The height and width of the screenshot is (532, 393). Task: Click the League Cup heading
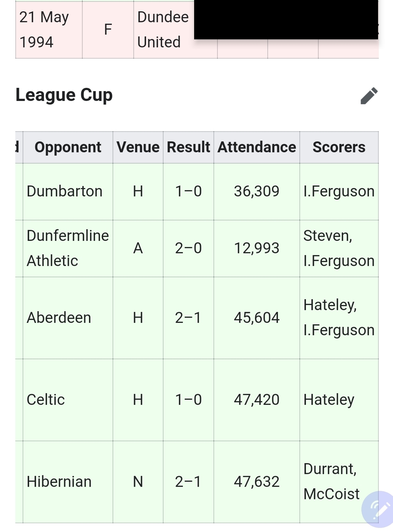tap(64, 95)
